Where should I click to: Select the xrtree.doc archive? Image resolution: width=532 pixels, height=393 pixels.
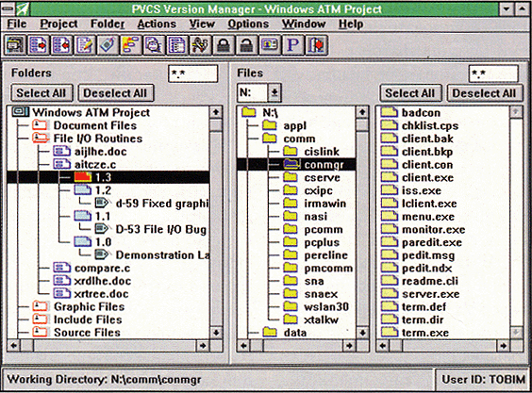pyautogui.click(x=101, y=294)
